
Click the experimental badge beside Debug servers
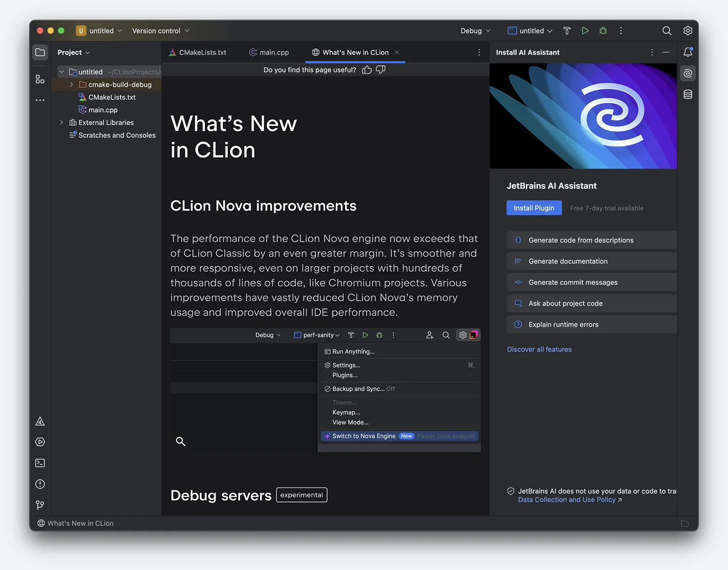tap(302, 495)
